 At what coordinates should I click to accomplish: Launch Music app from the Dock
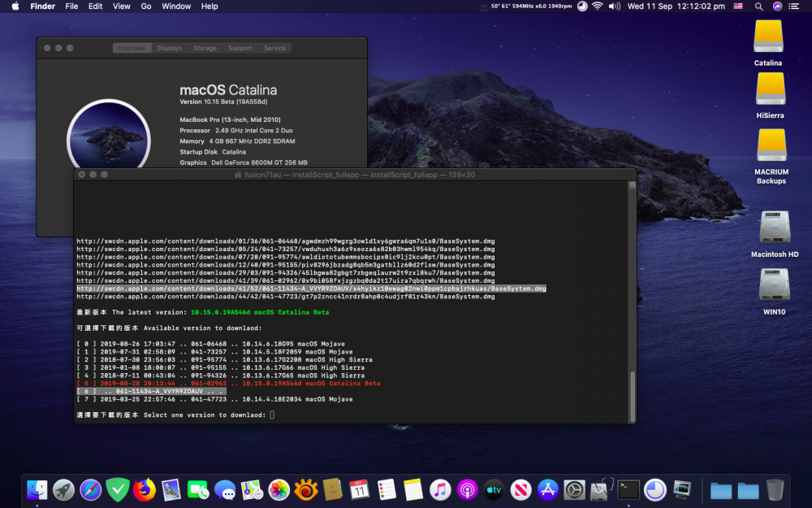(440, 489)
